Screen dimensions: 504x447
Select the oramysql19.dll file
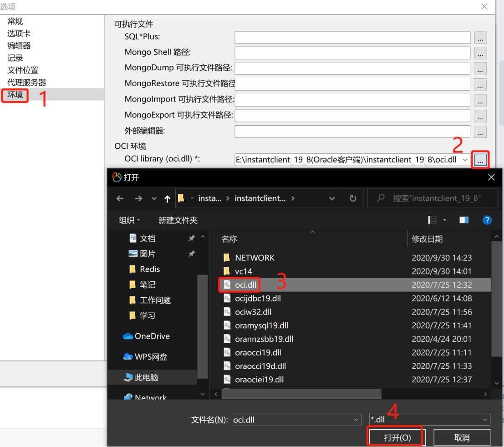coord(261,325)
